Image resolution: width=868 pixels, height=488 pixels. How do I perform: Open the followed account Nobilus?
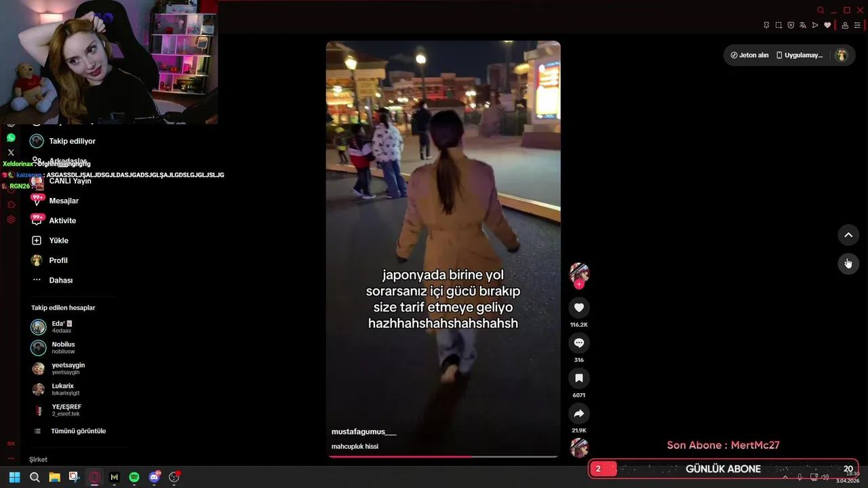pos(53,348)
